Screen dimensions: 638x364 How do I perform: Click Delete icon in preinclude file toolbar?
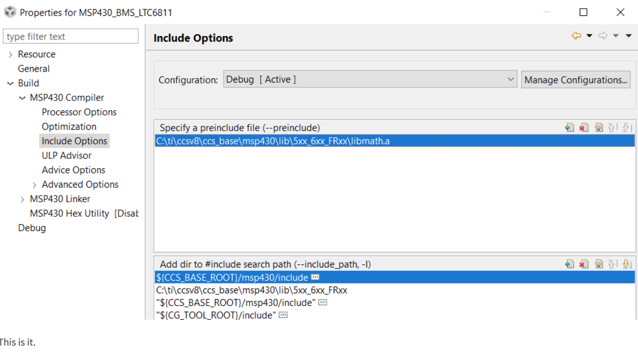584,128
